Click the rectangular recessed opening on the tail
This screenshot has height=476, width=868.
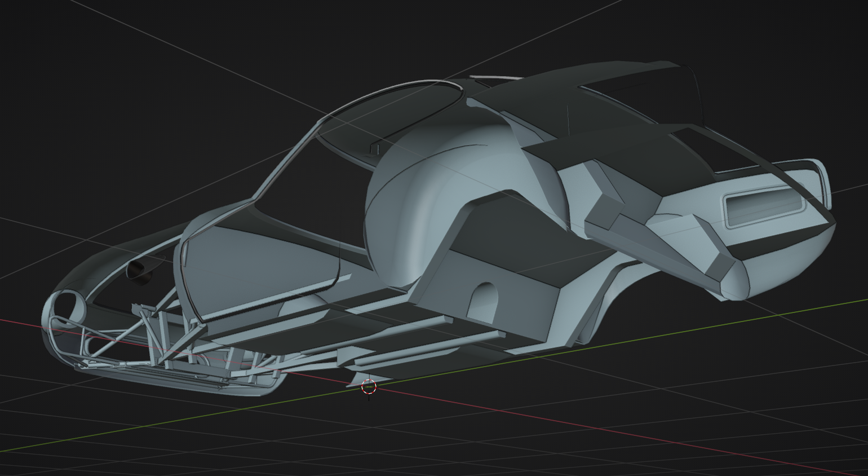click(765, 207)
